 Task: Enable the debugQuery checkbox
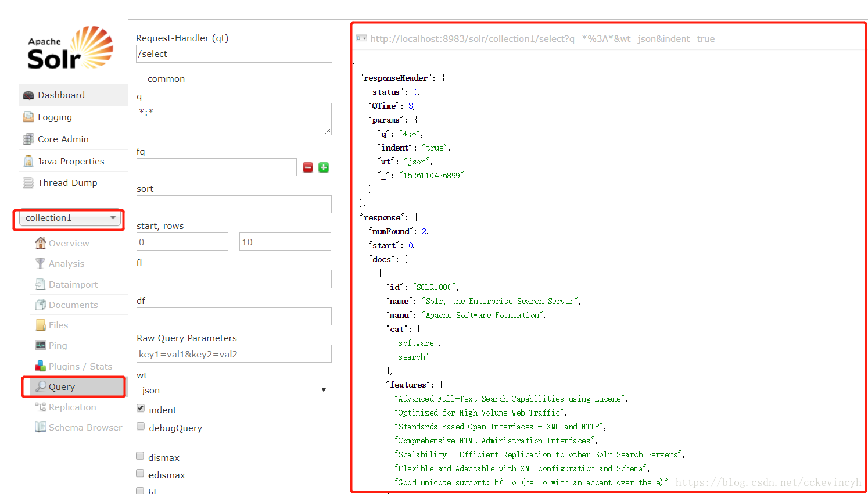pos(141,427)
